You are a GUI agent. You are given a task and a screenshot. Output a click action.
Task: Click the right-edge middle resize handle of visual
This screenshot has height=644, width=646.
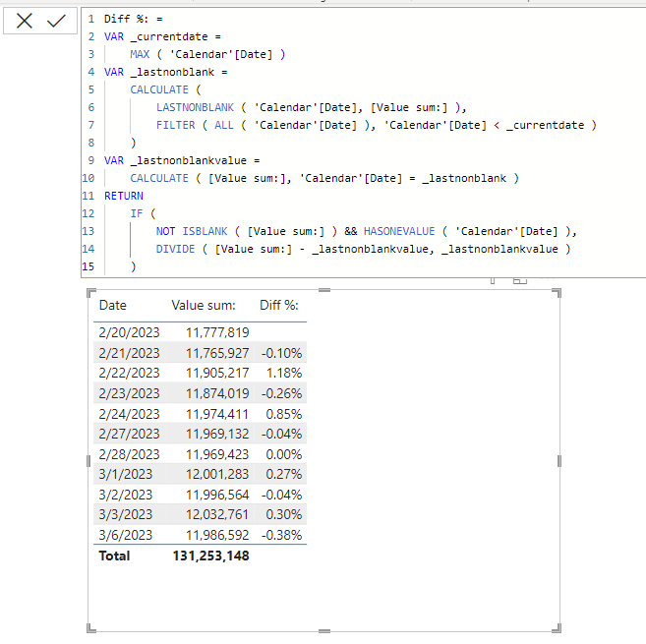click(559, 461)
